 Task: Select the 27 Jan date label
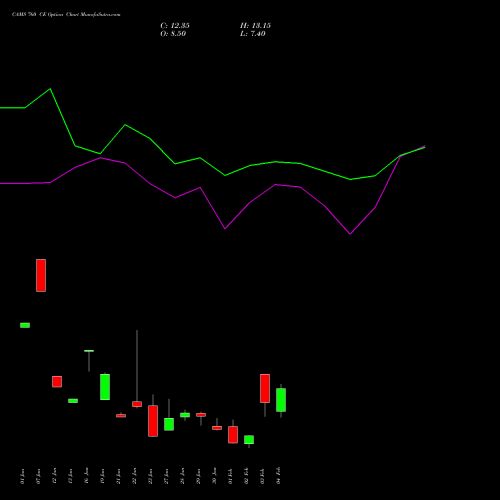click(x=166, y=476)
